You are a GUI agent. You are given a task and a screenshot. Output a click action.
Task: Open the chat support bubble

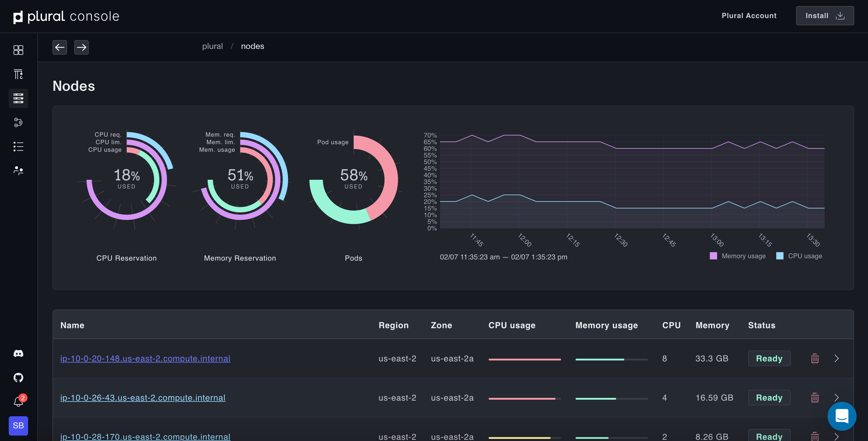(841, 416)
